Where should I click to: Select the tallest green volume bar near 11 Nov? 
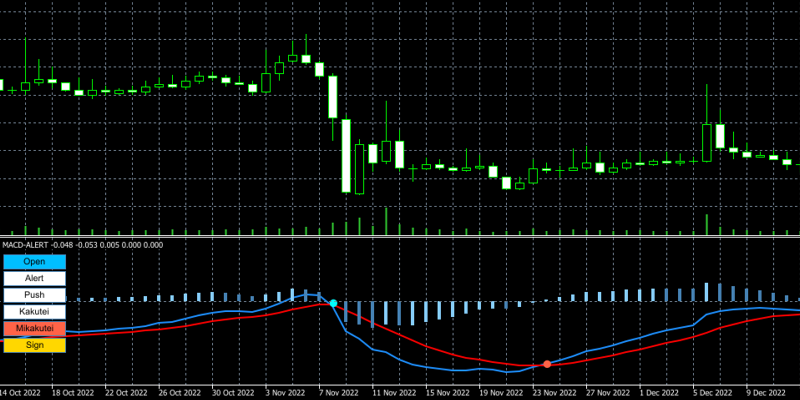385,222
